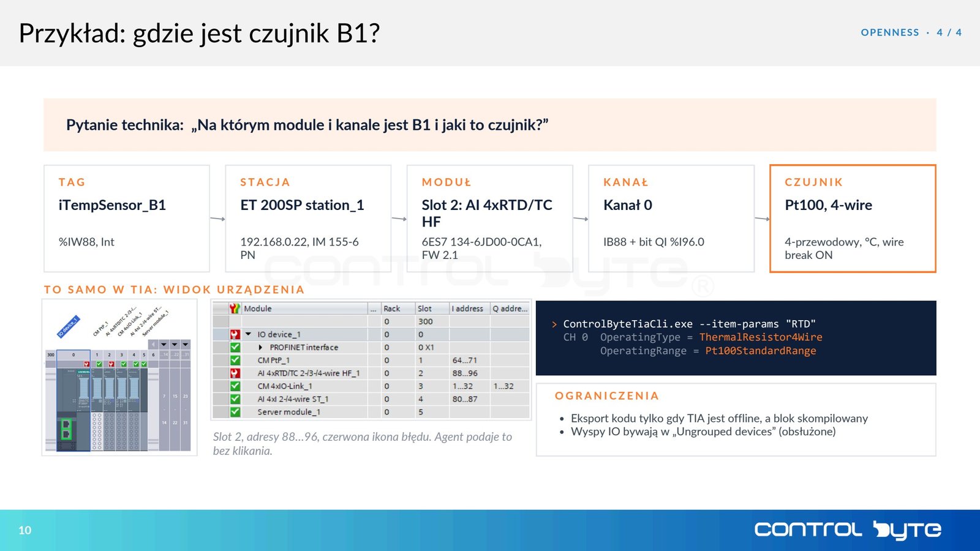Click green check icon beside PROFINET interface
The width and height of the screenshot is (980, 551).
tap(235, 347)
